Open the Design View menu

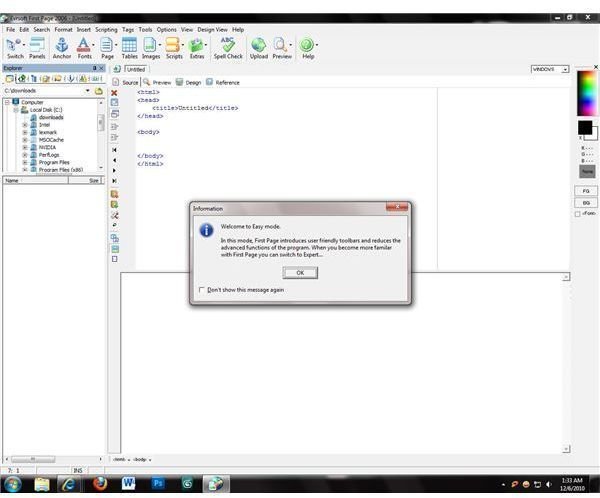point(212,29)
